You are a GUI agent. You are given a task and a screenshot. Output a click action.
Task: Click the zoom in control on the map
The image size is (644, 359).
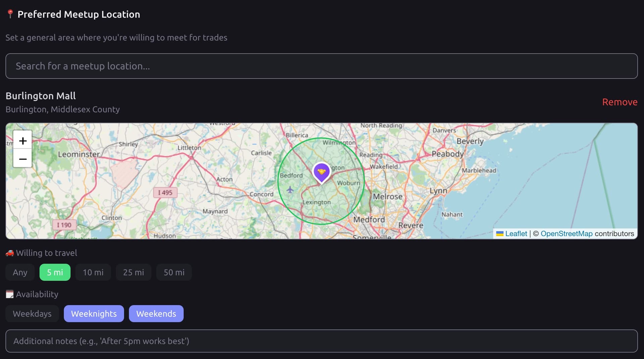pos(22,140)
